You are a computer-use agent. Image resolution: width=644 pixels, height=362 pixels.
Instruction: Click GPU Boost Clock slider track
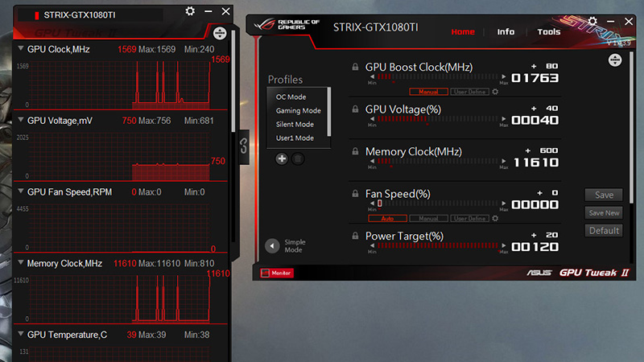[x=438, y=76]
